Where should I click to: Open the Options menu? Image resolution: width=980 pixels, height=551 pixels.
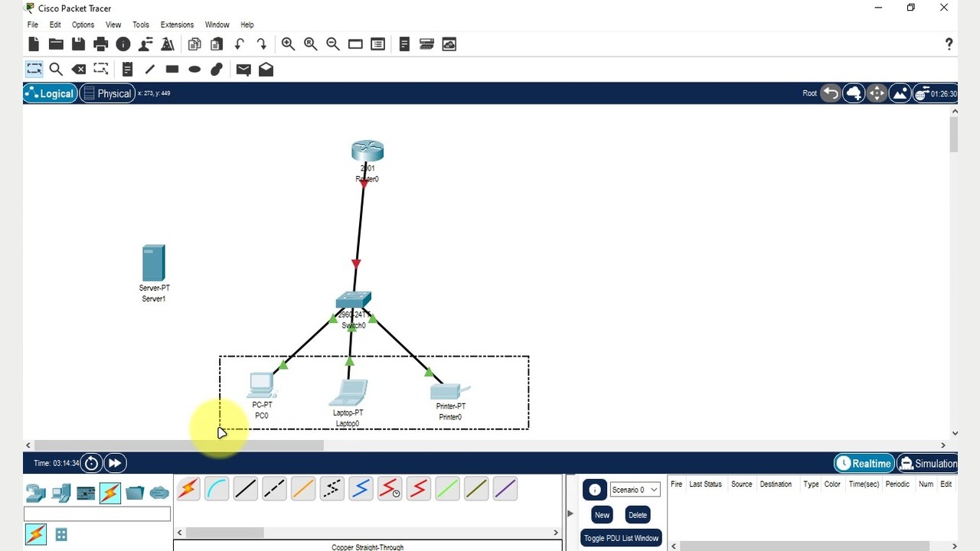click(83, 24)
